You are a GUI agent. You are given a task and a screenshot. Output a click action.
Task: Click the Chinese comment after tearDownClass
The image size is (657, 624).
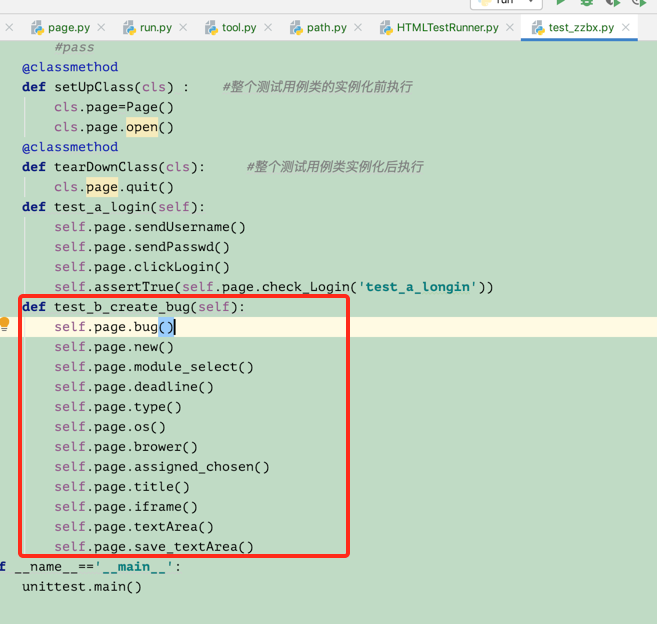pyautogui.click(x=335, y=167)
